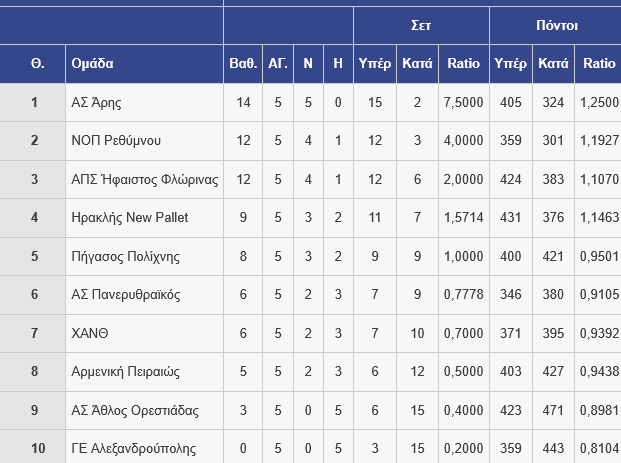Select the 7,5000 set ratio cell
The image size is (621, 463).
pyautogui.click(x=463, y=102)
